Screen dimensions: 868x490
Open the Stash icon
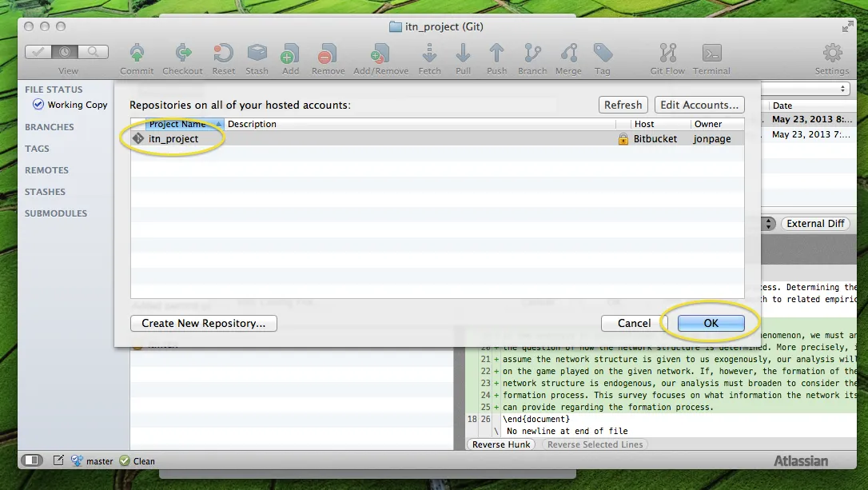click(x=257, y=56)
